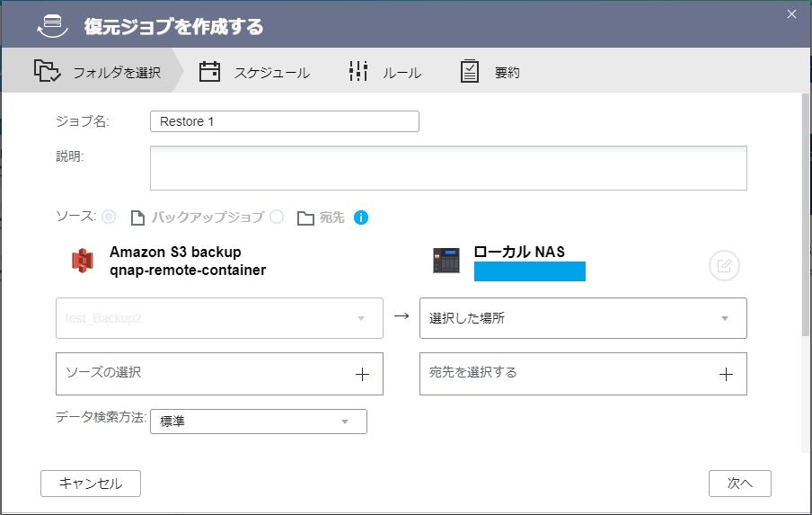812x515 pixels.
Task: Go to the スケジュール step tab
Action: pyautogui.click(x=255, y=72)
